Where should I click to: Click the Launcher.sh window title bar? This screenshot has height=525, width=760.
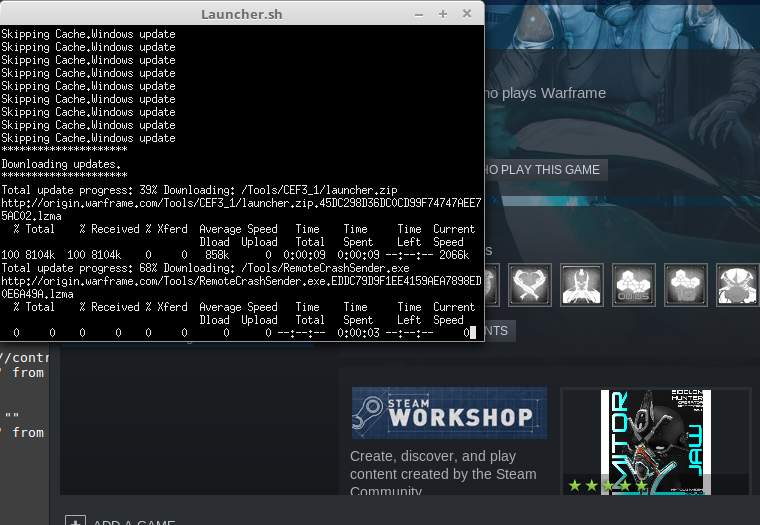coord(242,14)
